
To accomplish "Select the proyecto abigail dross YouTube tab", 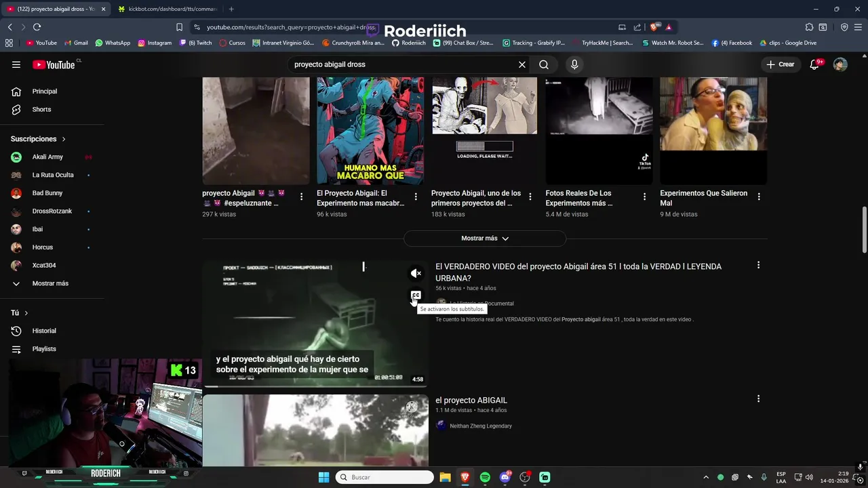I will click(56, 9).
